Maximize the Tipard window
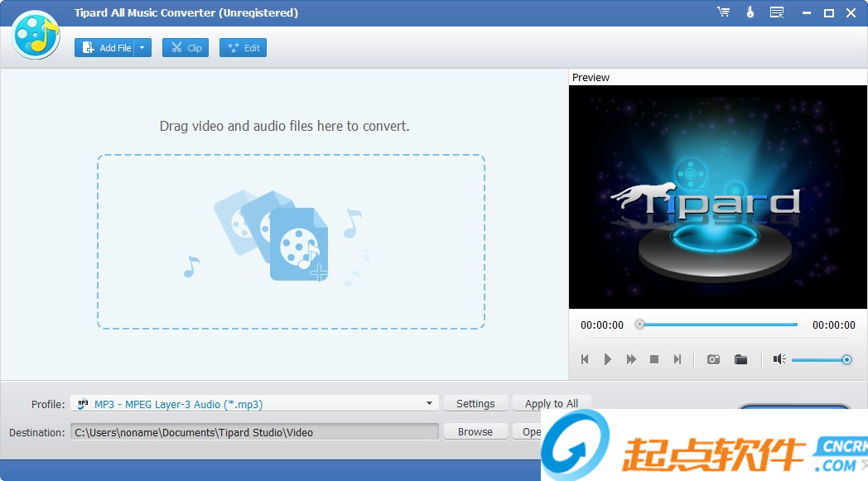This screenshot has height=481, width=868. (x=829, y=12)
